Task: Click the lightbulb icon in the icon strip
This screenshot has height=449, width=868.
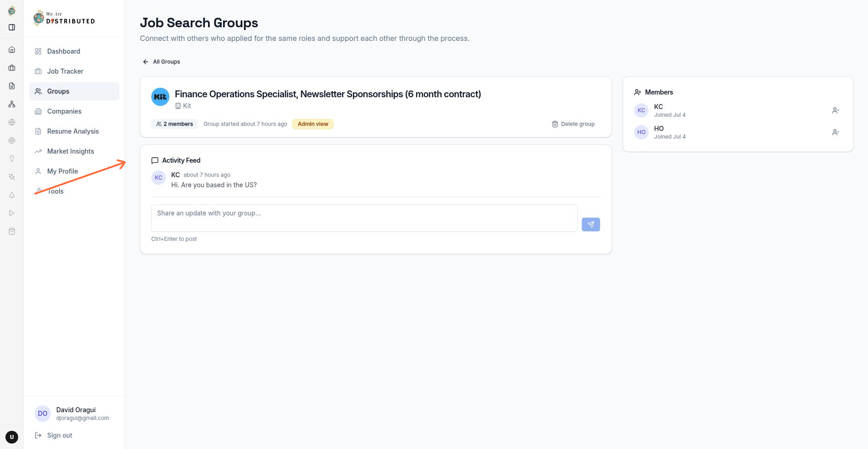Action: coord(12,159)
